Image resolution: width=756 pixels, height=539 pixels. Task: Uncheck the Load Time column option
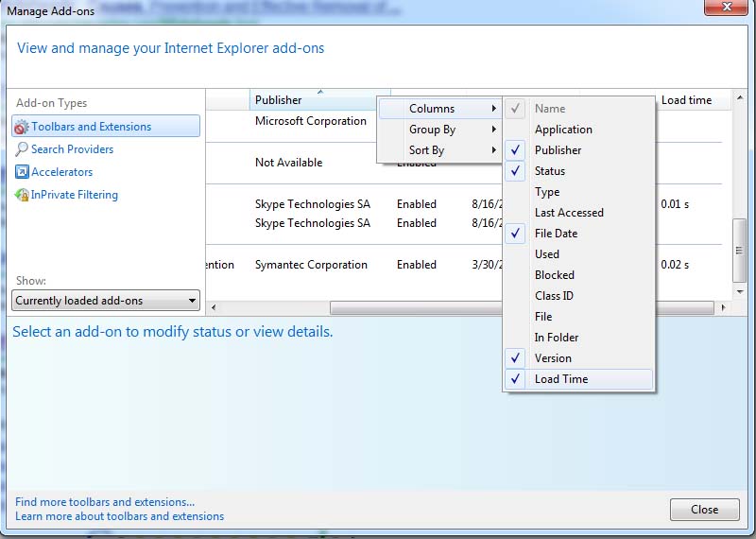[578, 379]
